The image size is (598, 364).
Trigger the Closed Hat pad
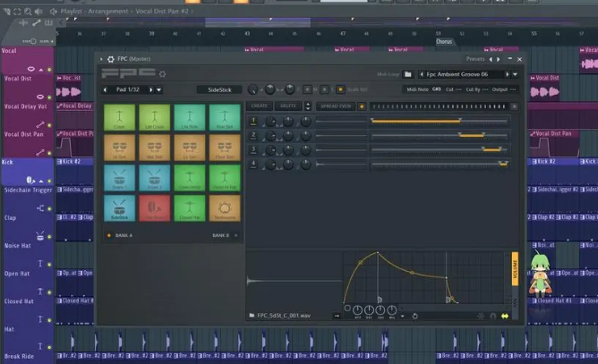pos(190,208)
